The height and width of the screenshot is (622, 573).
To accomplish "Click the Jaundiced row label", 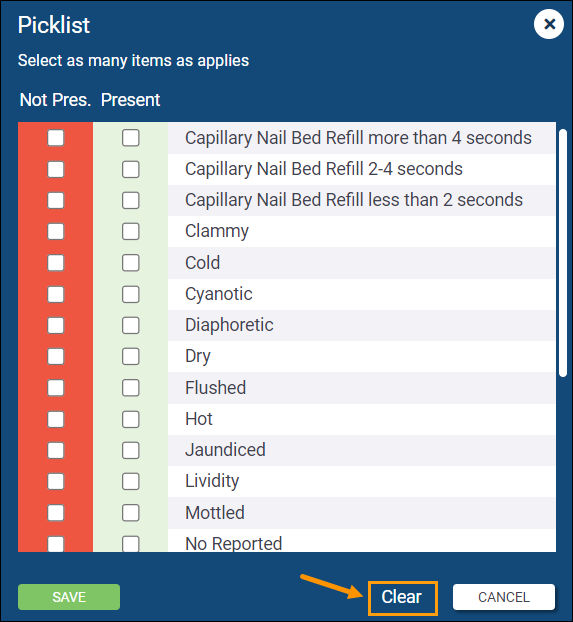I will point(225,450).
